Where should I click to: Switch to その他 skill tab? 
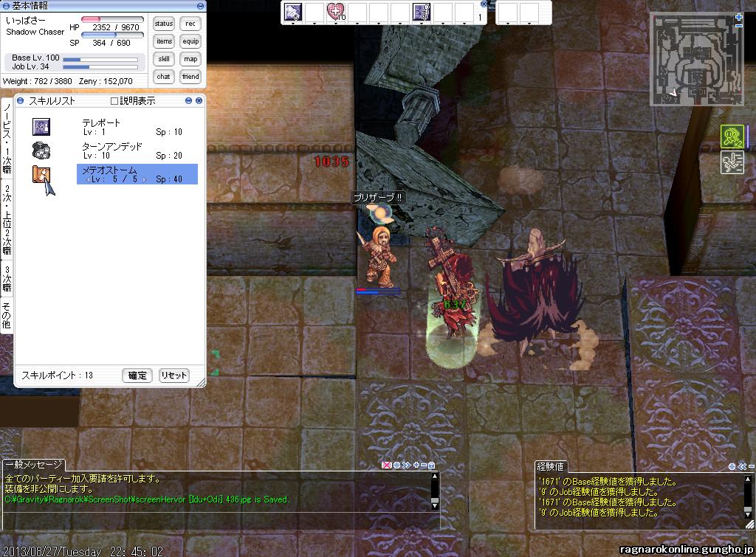pyautogui.click(x=7, y=316)
